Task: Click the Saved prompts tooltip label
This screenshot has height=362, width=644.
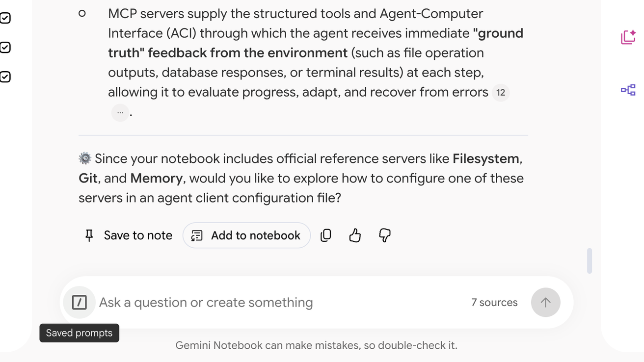Action: click(80, 333)
